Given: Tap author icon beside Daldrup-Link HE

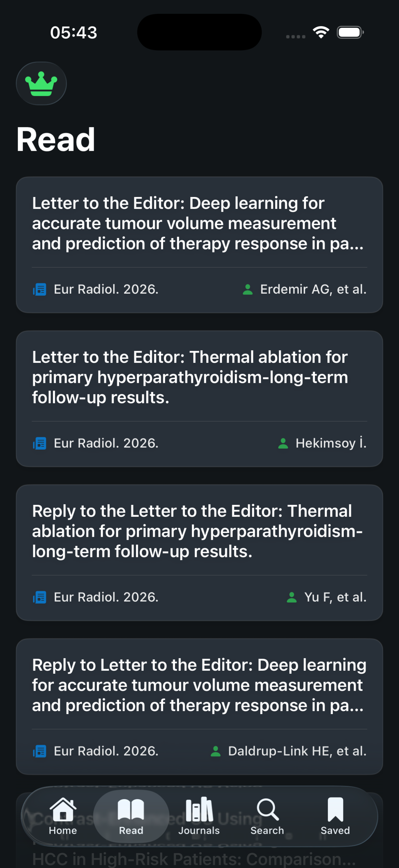Looking at the screenshot, I should (216, 751).
